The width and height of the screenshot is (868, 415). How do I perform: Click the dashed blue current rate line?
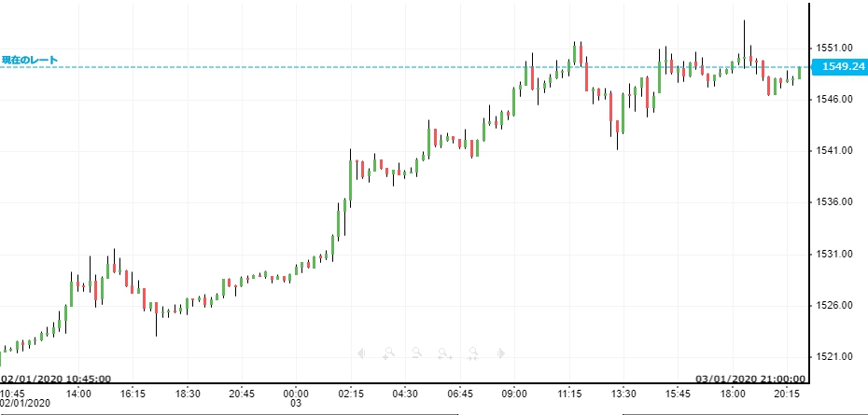click(280, 66)
